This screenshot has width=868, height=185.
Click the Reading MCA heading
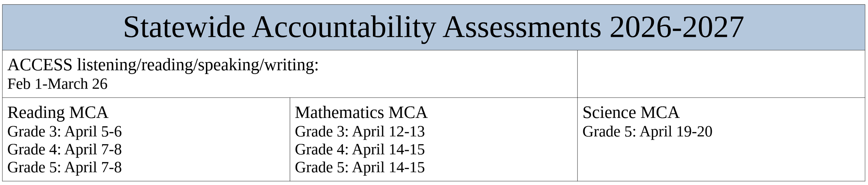coord(58,113)
